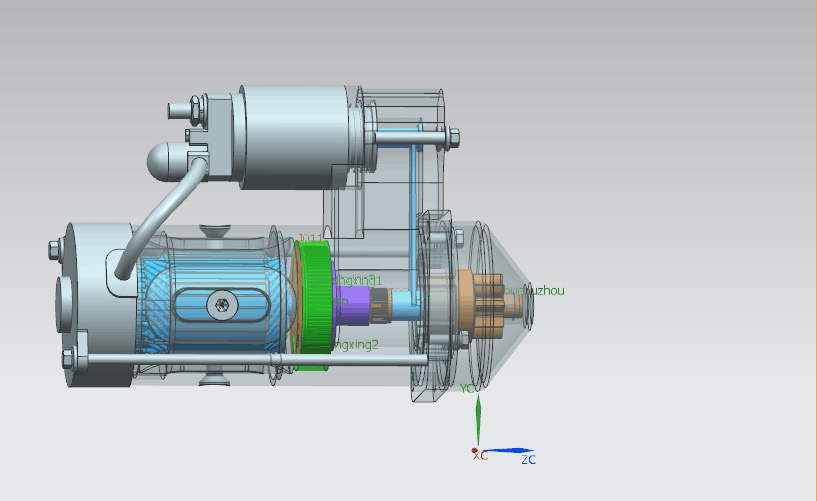Select the red XC origin point
The width and height of the screenshot is (817, 501).
[x=475, y=452]
